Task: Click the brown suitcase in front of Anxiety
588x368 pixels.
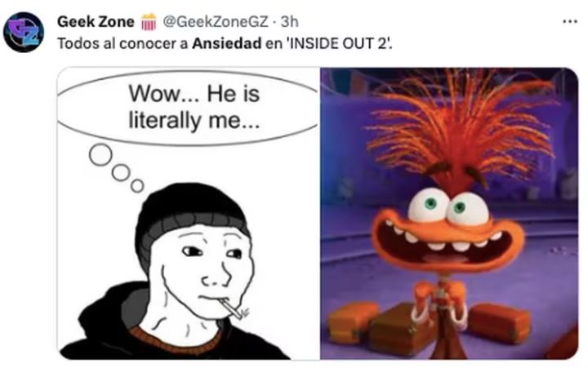Action: [x=399, y=330]
